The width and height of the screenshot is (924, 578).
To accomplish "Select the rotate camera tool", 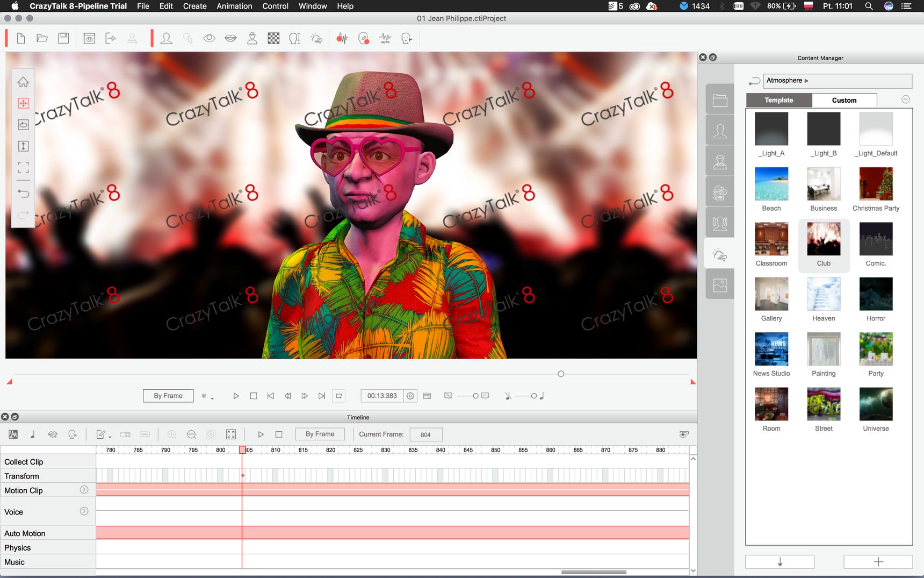I will coord(23,125).
